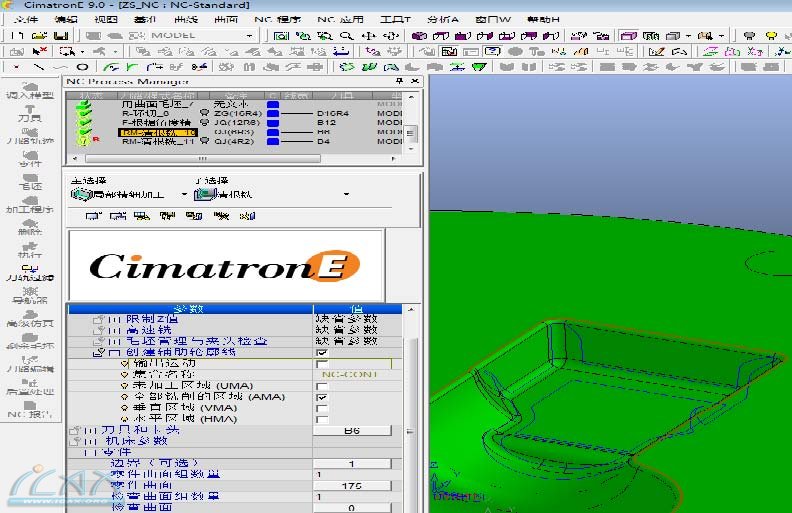Open the NC 程序 menu
This screenshot has width=792, height=513.
[277, 19]
